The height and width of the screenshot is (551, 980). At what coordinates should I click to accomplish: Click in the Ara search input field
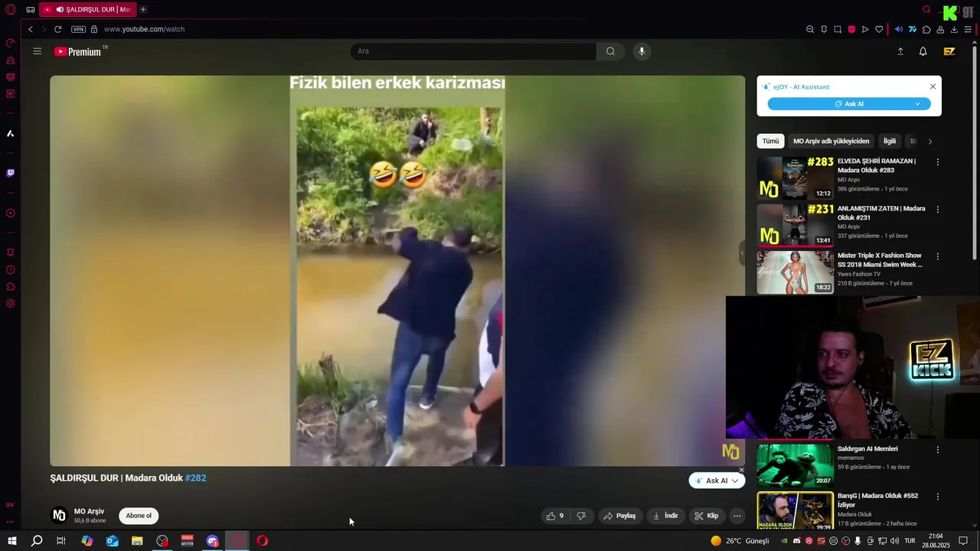click(473, 51)
